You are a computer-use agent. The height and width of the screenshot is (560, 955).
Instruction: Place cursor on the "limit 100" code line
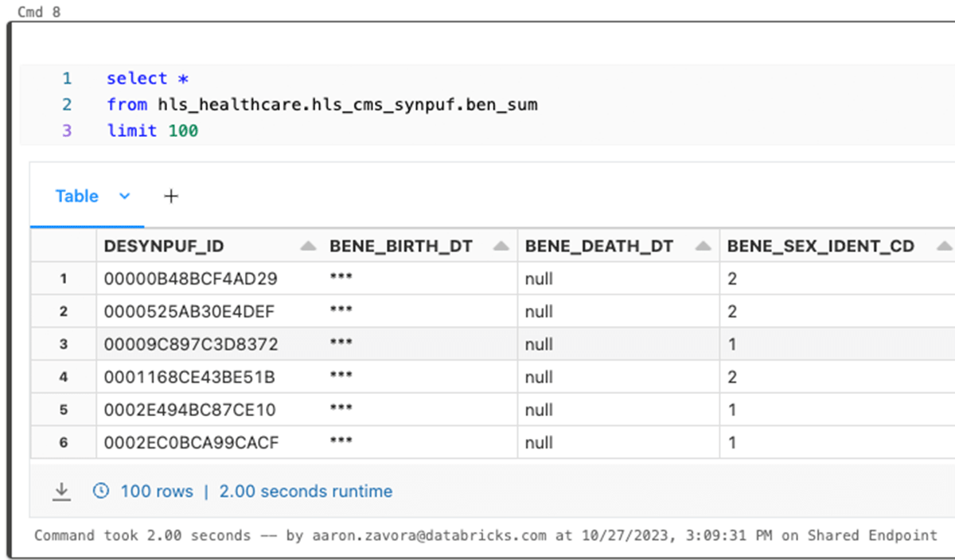point(153,130)
